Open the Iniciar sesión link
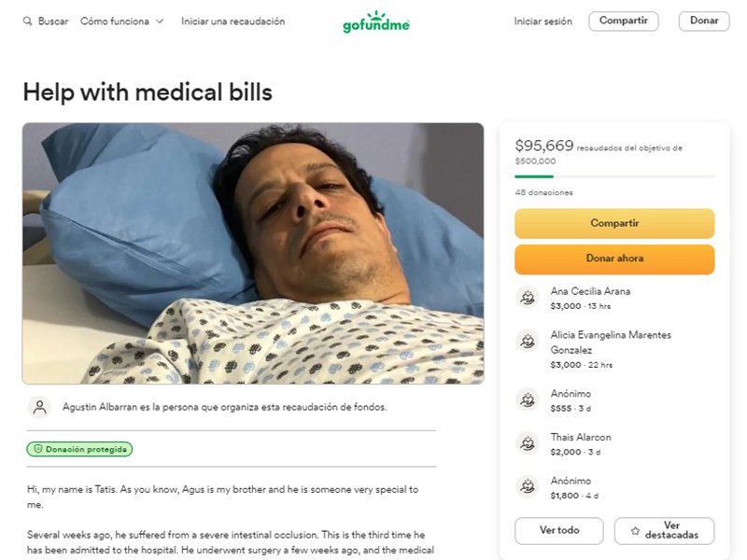Image resolution: width=747 pixels, height=560 pixels. (542, 21)
